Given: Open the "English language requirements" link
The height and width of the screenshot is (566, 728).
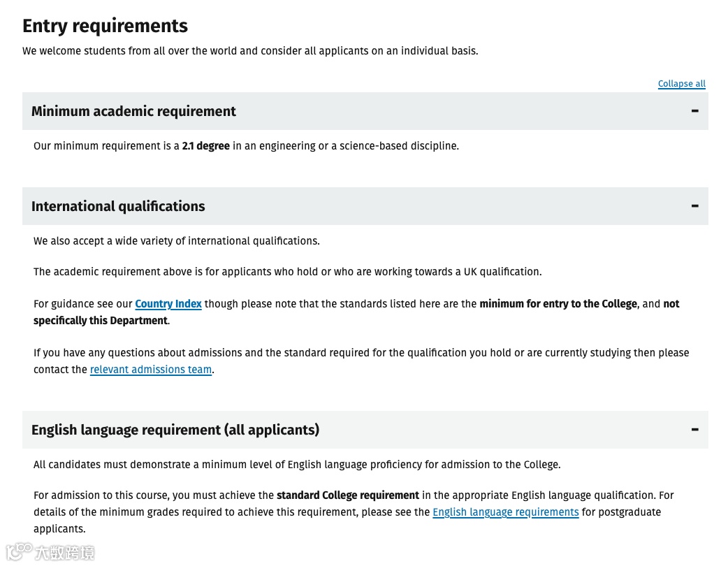Looking at the screenshot, I should [x=506, y=512].
